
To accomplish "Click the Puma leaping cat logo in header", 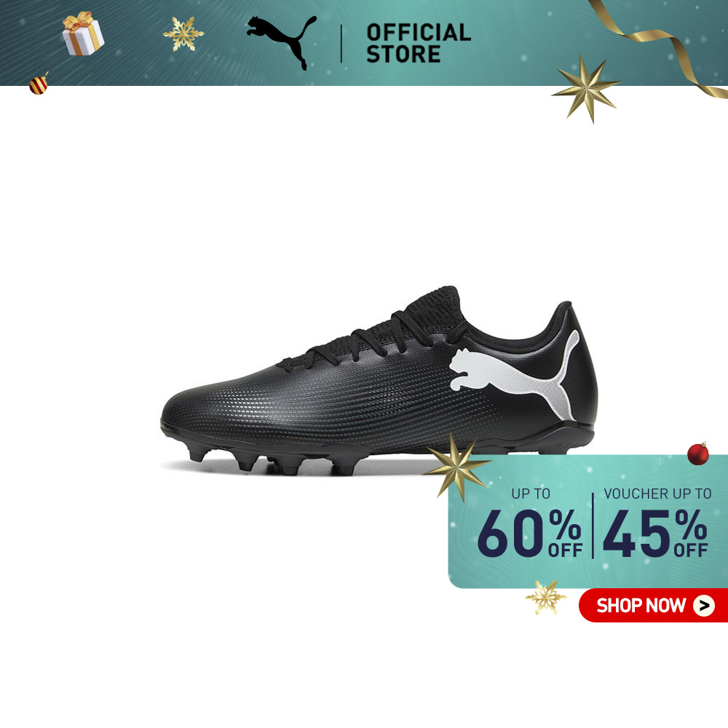I will coord(282,41).
